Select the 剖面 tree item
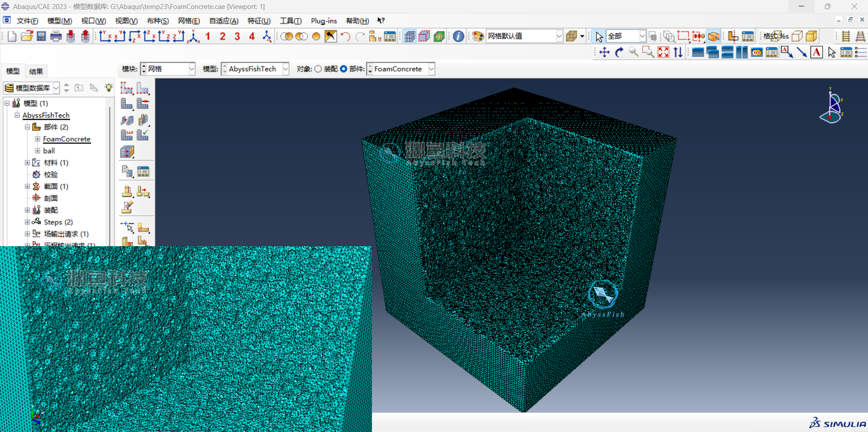Screen dimensions: 868x432 point(51,198)
